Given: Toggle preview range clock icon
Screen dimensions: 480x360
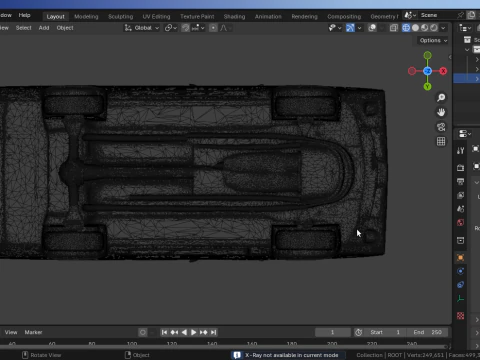Looking at the screenshot, I should point(359,332).
